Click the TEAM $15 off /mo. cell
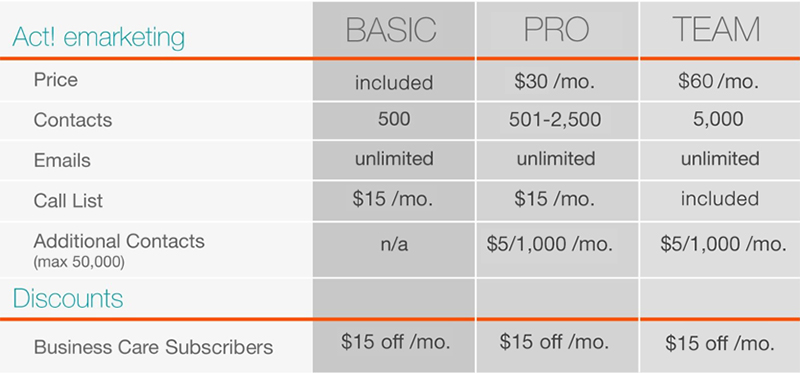Screen dimensions: 800x373 [719, 343]
